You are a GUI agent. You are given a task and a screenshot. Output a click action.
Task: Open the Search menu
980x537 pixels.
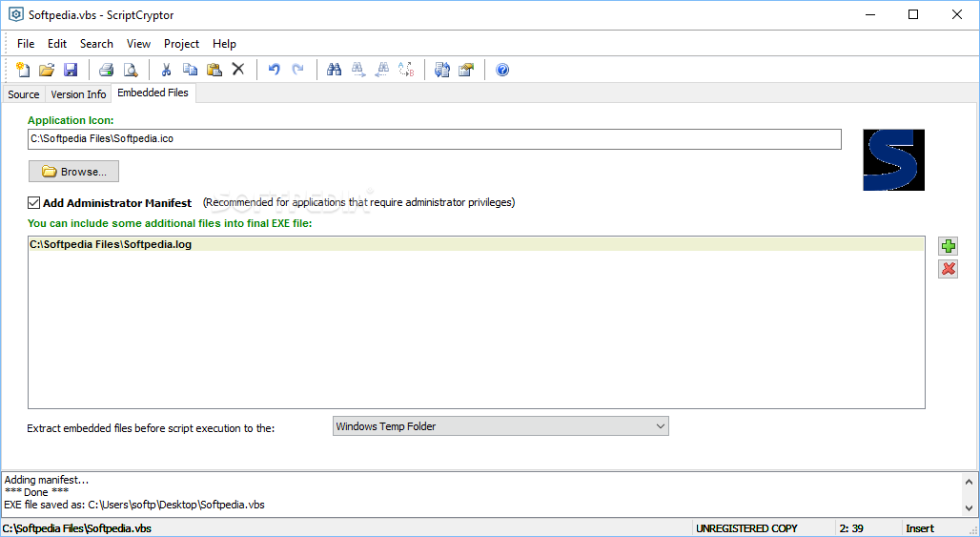click(96, 44)
